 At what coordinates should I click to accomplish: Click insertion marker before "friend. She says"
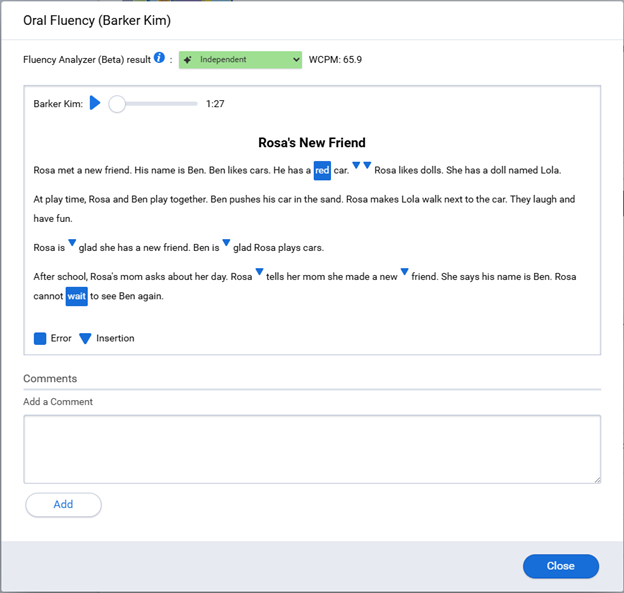pos(405,271)
